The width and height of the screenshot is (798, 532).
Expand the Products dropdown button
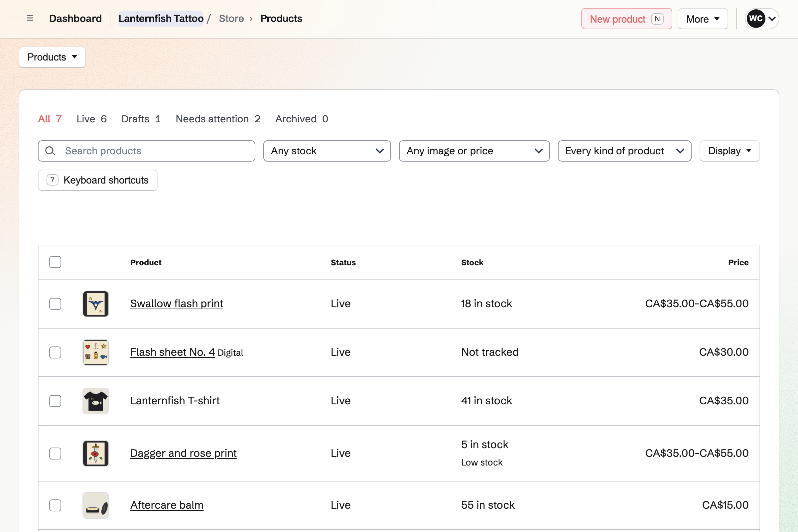click(52, 57)
